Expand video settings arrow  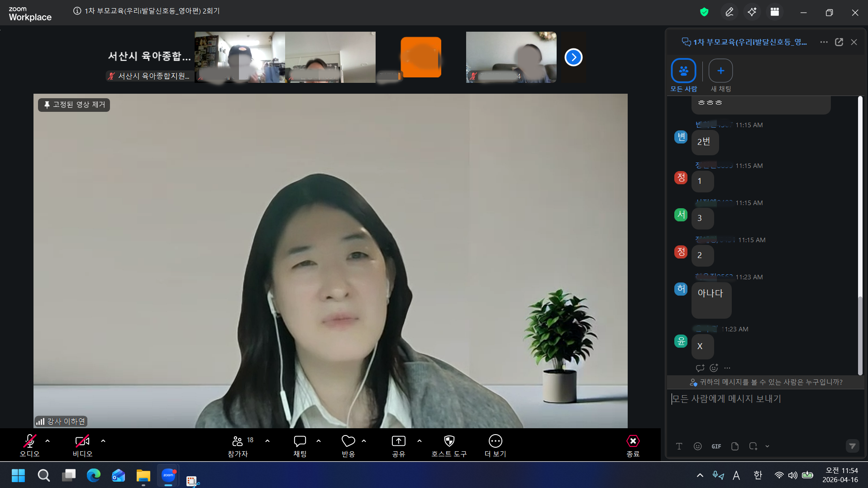(x=103, y=441)
